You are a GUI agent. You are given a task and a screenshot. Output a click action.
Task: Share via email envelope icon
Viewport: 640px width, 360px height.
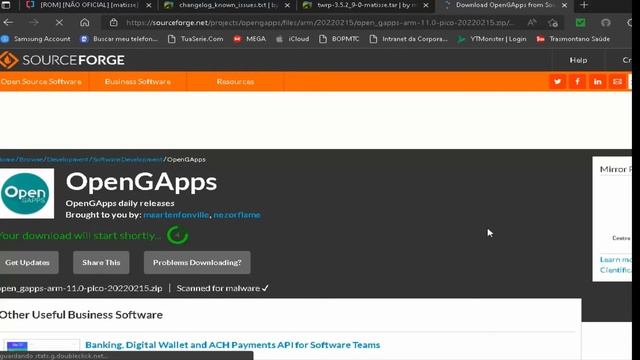(x=618, y=82)
